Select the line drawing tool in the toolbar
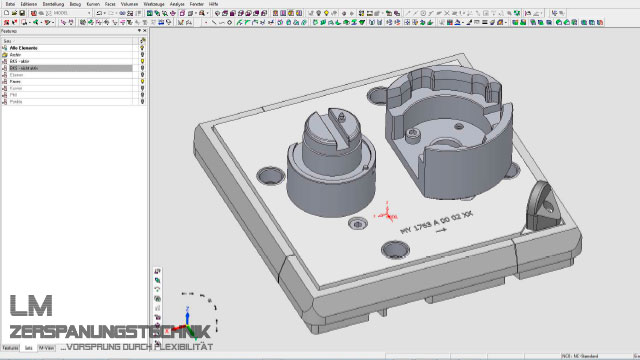640x360 pixels. (214, 22)
